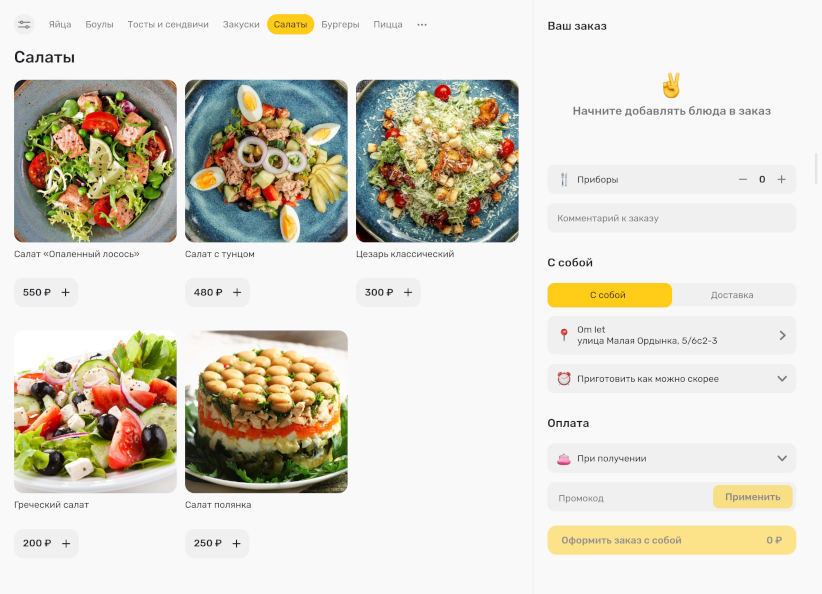Focus the Комментарий к заказу field

(x=672, y=218)
